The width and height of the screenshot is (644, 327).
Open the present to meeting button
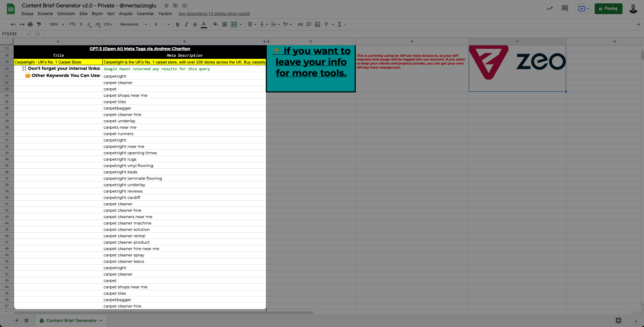point(583,9)
